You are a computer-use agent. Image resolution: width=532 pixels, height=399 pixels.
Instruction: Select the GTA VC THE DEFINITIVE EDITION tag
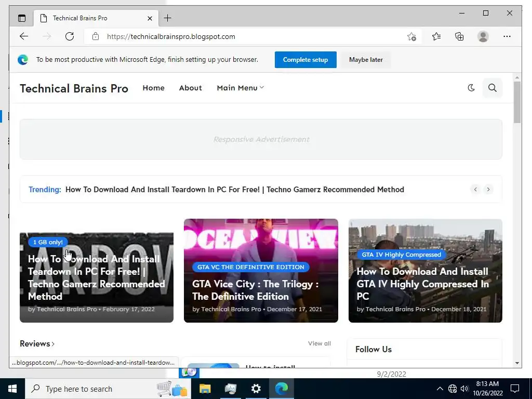click(x=251, y=267)
